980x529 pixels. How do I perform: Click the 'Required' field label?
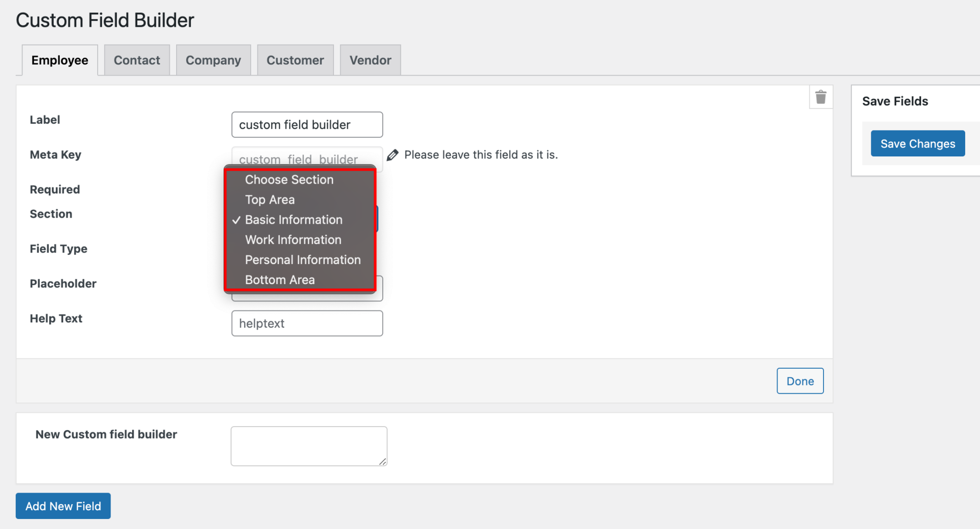(55, 190)
